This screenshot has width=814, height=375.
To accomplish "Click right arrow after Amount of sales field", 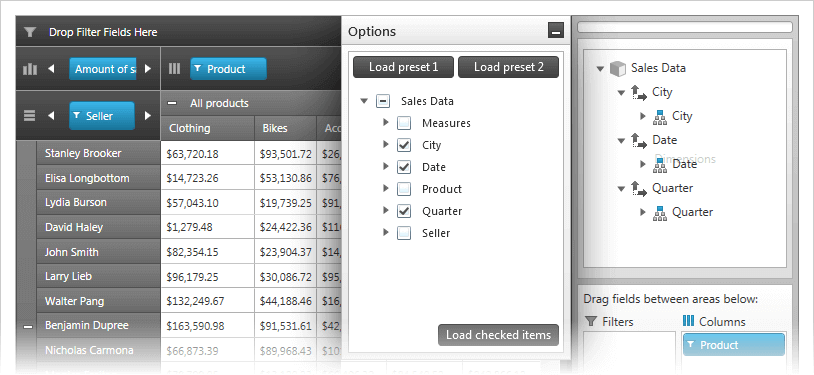I will click(x=148, y=69).
